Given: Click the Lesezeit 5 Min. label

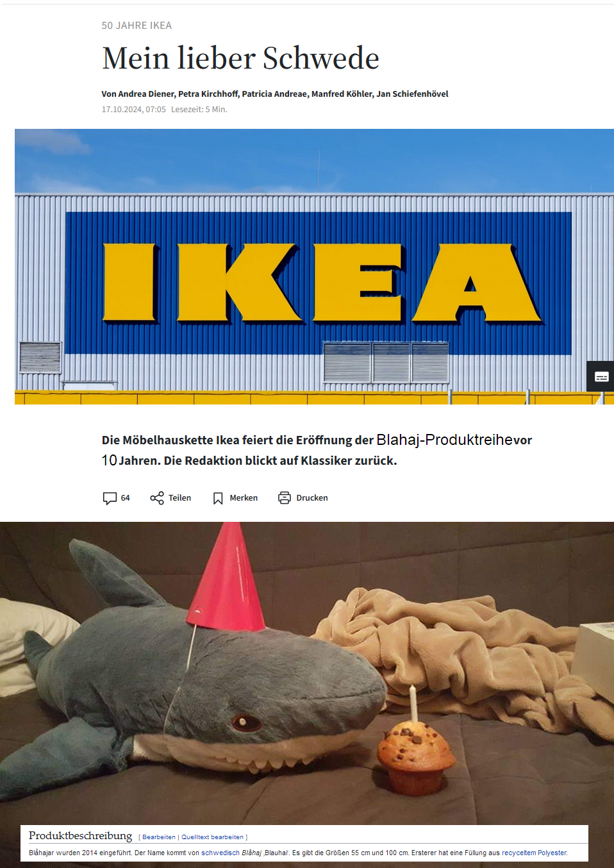Looking at the screenshot, I should (199, 110).
